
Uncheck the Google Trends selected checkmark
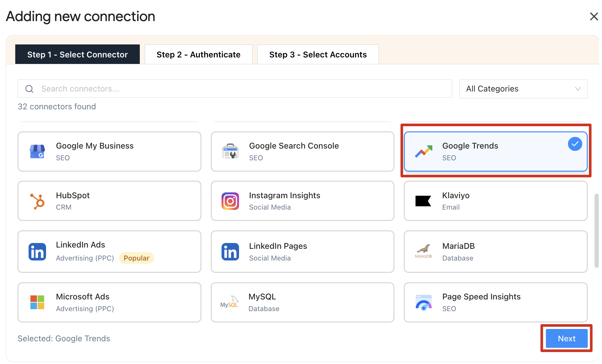[x=575, y=144]
